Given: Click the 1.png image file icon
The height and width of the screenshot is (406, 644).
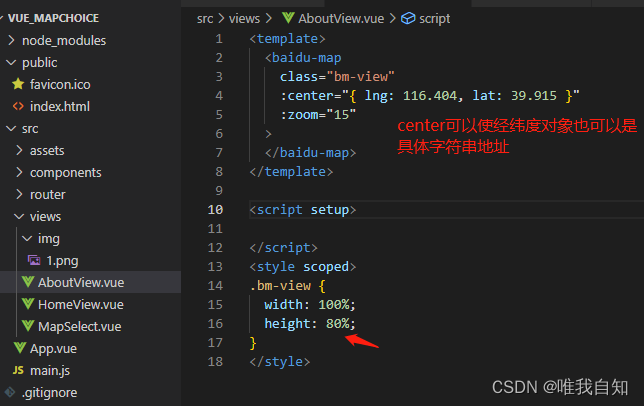Looking at the screenshot, I should (x=34, y=260).
